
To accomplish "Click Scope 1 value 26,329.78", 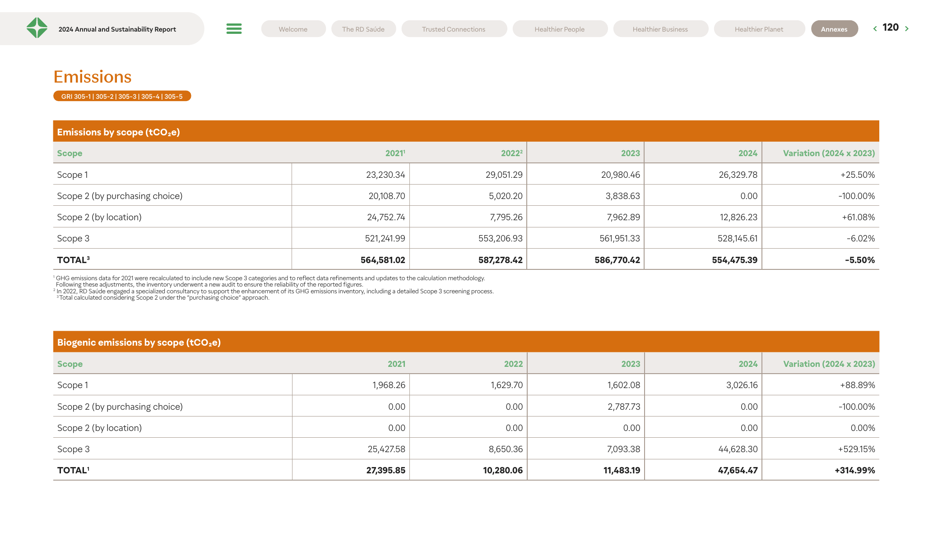I will [x=738, y=175].
